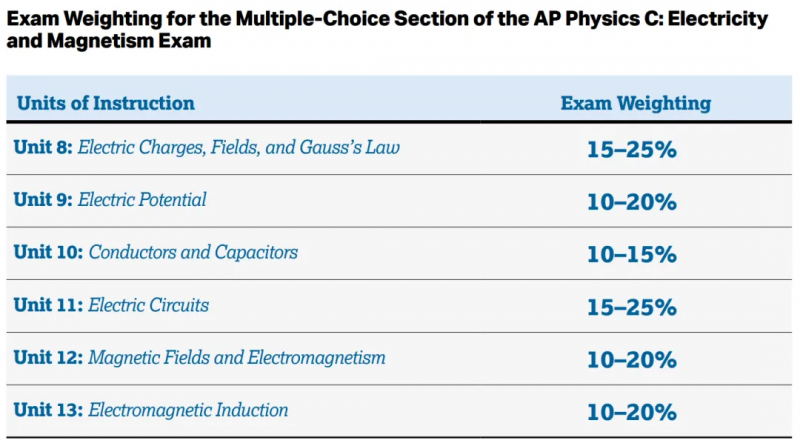Select the Unit 13 10–20% weighting
This screenshot has height=446, width=800.
coord(632,412)
